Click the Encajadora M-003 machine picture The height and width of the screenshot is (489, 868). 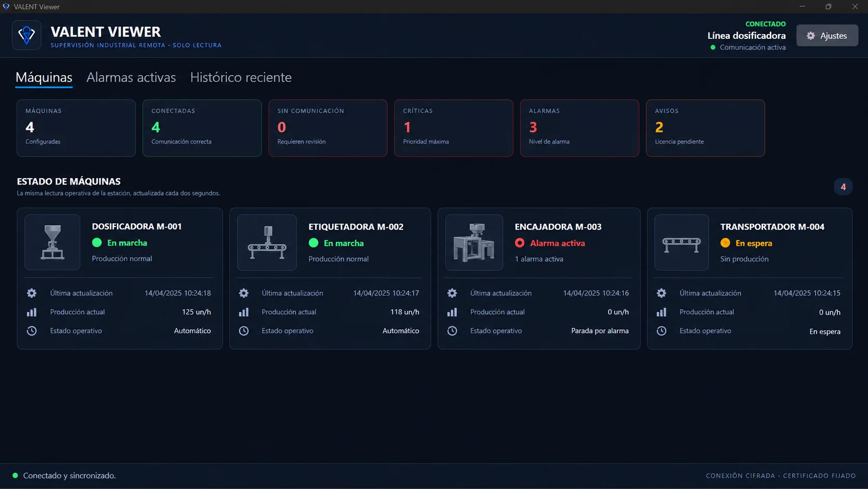pyautogui.click(x=474, y=242)
